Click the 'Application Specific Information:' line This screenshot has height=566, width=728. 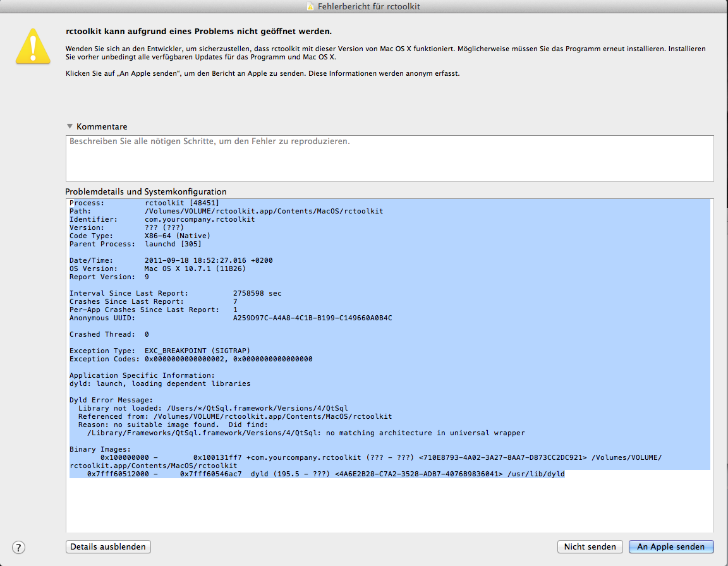(142, 375)
